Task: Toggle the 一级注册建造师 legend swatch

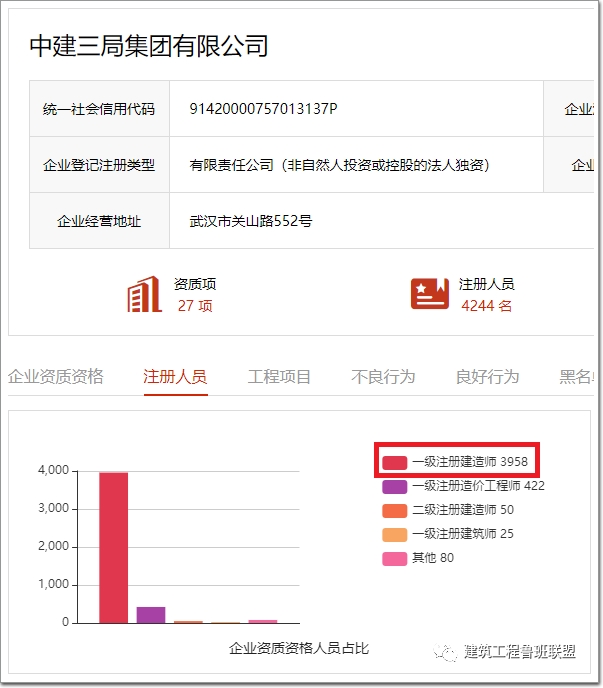Action: (394, 462)
